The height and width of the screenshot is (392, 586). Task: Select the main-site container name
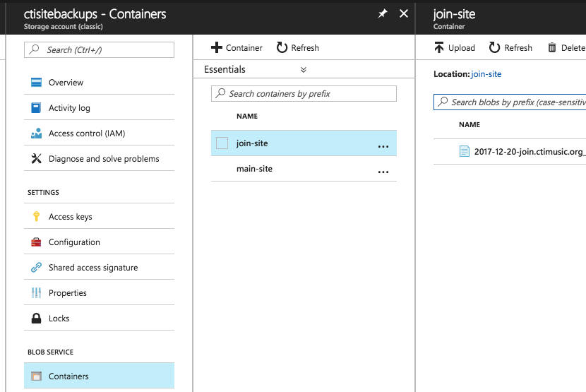(x=254, y=169)
